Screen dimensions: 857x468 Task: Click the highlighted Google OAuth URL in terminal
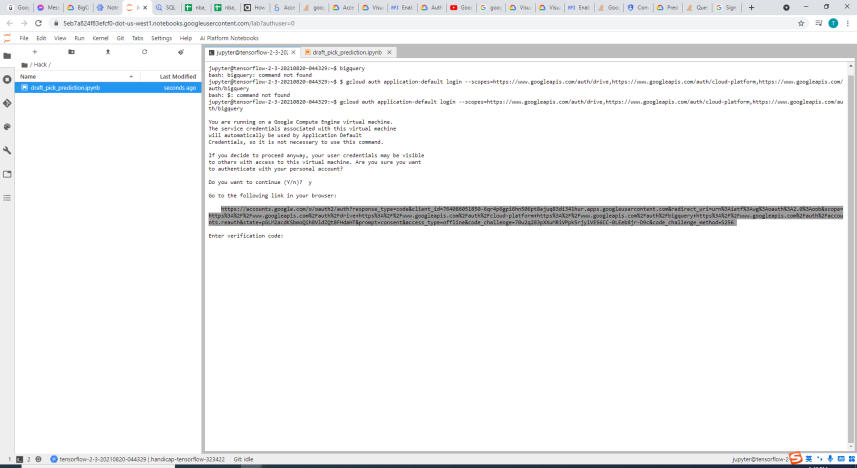[526, 215]
